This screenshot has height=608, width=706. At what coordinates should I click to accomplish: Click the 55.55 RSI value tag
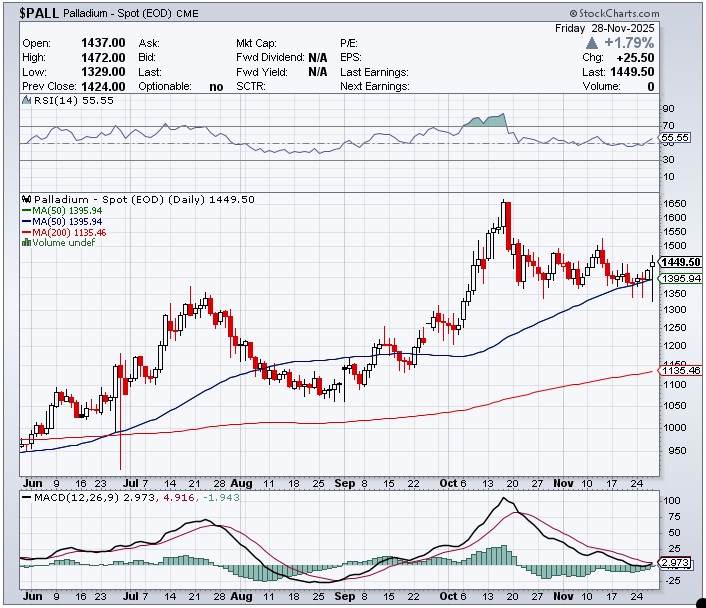676,137
